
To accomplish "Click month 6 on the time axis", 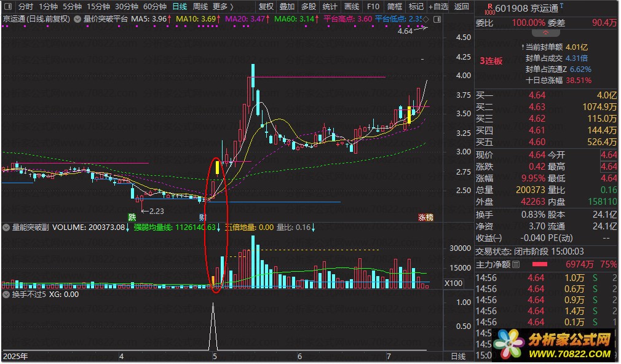I will [x=299, y=356].
